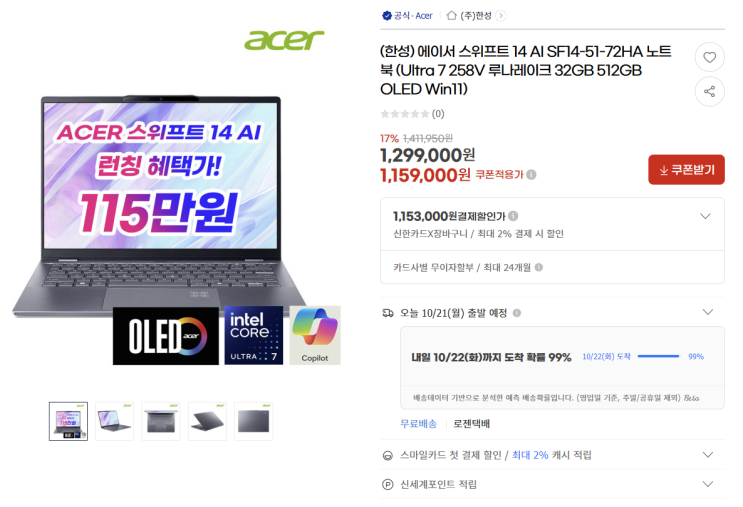Select the first promotional laptop thumbnail

(68, 421)
